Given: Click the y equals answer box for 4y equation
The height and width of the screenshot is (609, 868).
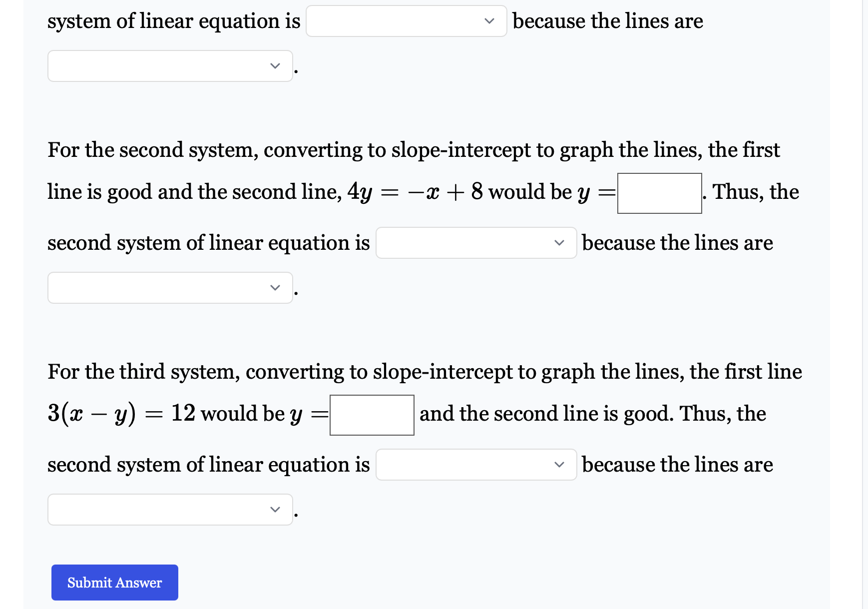Looking at the screenshot, I should (659, 194).
